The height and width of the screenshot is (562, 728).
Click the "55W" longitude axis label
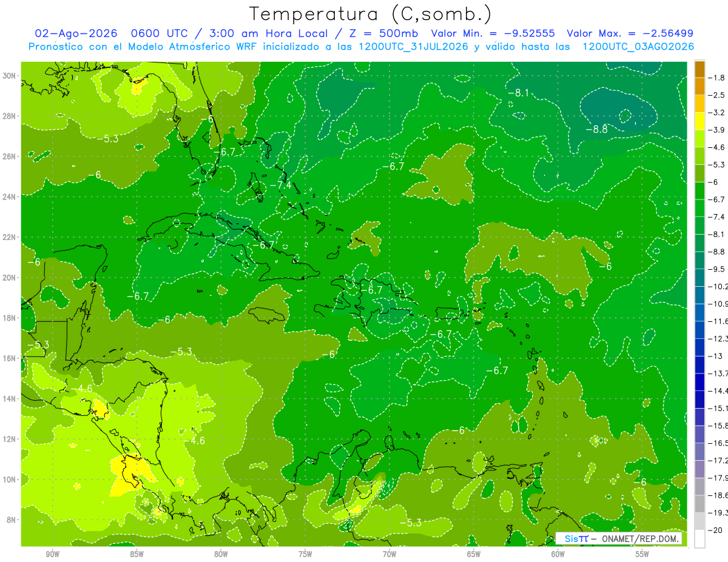pyautogui.click(x=642, y=554)
